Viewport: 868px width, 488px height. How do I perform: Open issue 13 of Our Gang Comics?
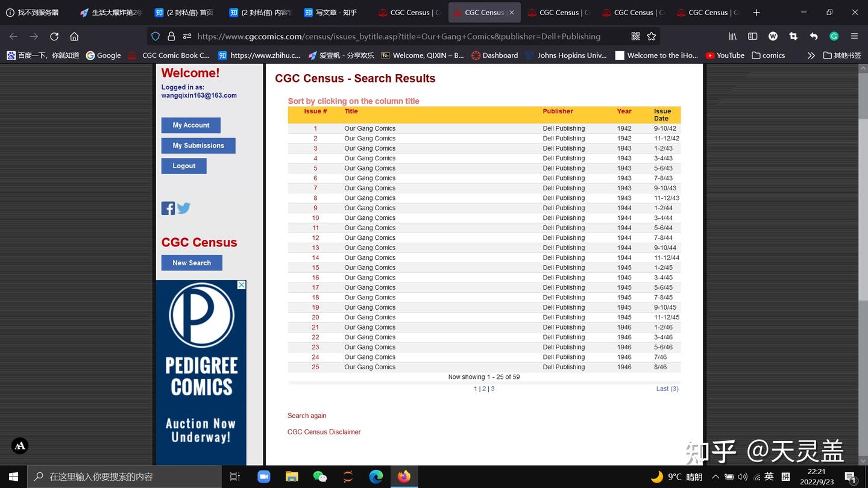click(315, 248)
